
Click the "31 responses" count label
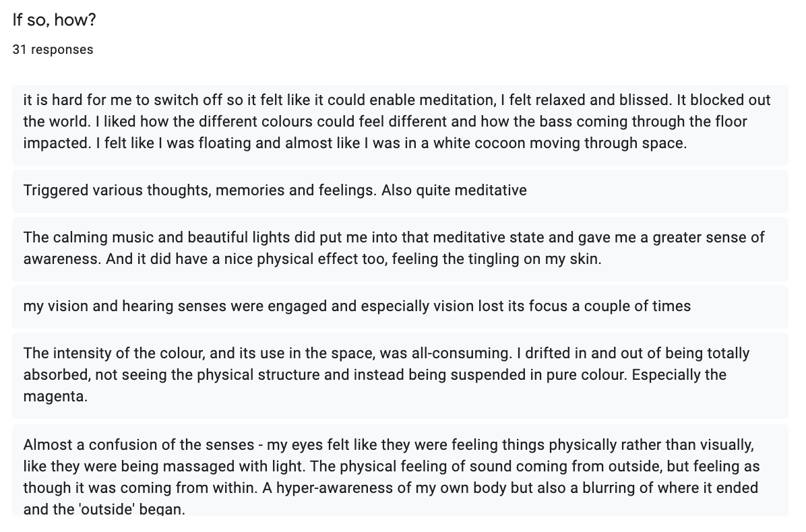53,49
